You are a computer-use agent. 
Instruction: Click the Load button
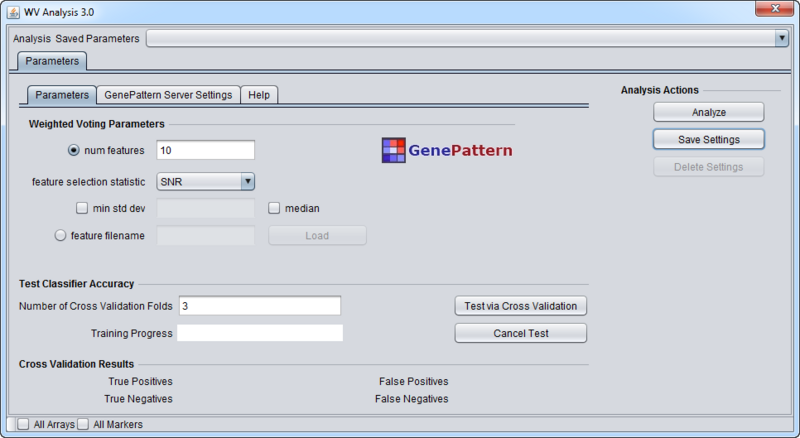[x=317, y=235]
